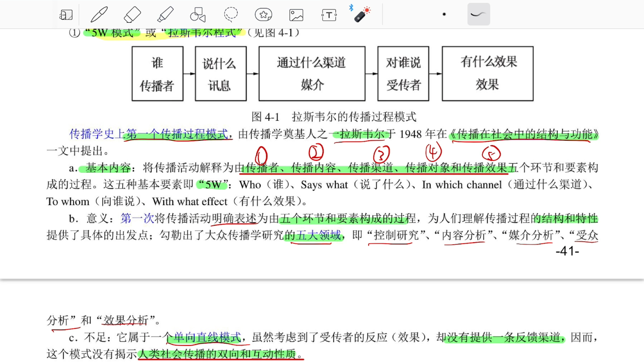
Task: Open the pen stroke style preview panel
Action: tap(478, 14)
